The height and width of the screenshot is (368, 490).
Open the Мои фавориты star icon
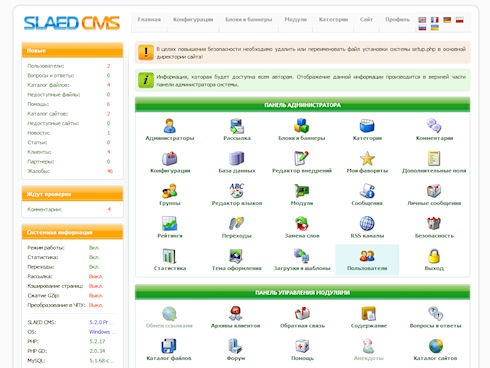click(367, 158)
